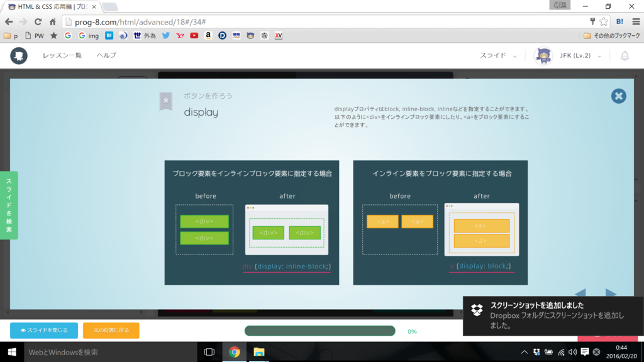Open the Progate logo home icon
The height and width of the screenshot is (362, 644).
pyautogui.click(x=19, y=55)
